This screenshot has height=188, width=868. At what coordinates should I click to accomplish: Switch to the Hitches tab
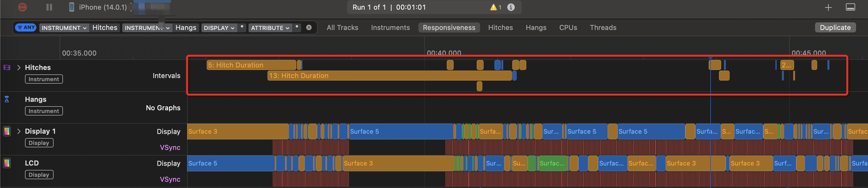[500, 28]
